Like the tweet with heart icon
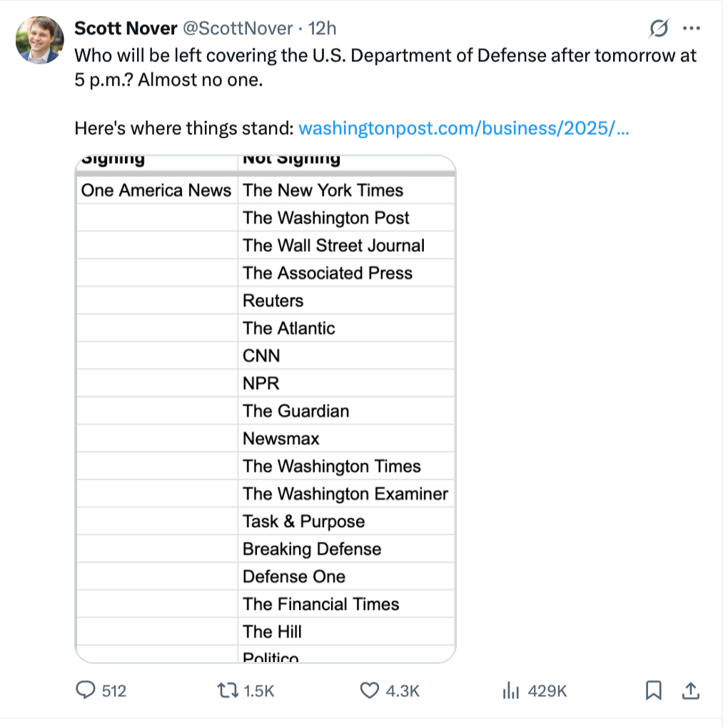 [x=369, y=691]
